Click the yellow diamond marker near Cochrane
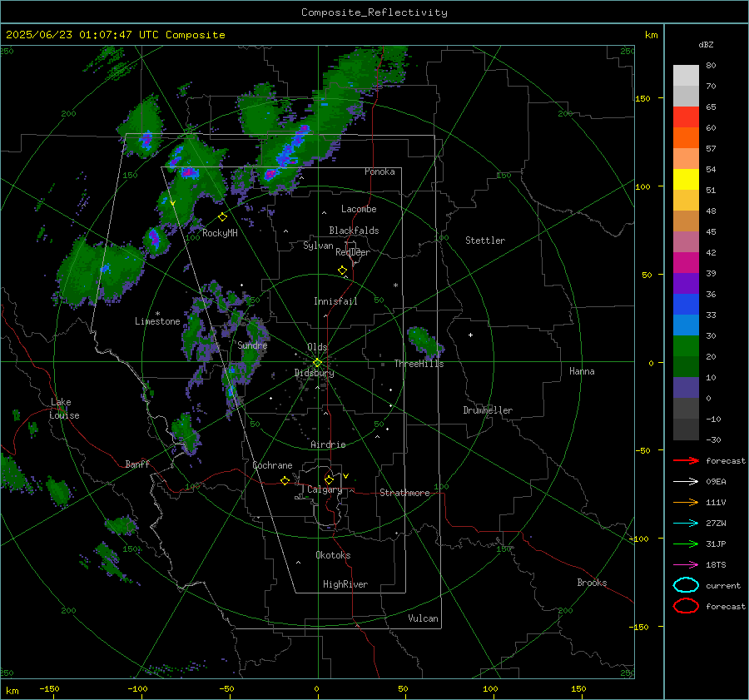Image resolution: width=749 pixels, height=700 pixels. [x=285, y=480]
